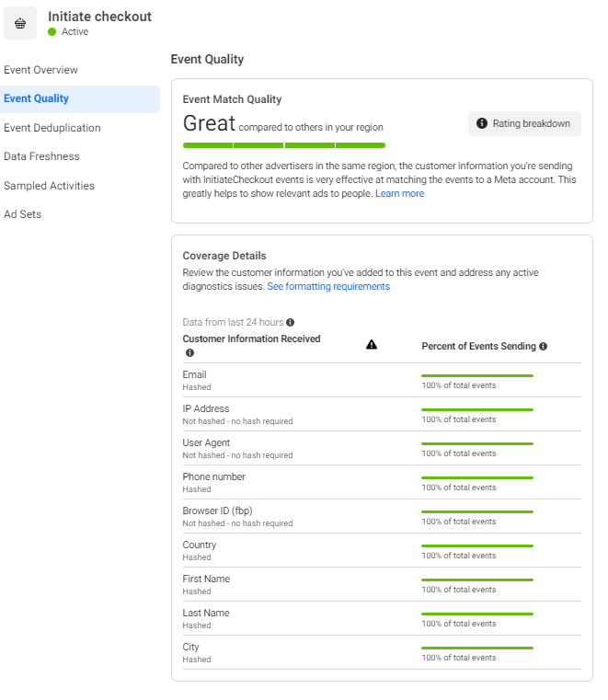
Task: Click the Rating breakdown button
Action: click(524, 123)
